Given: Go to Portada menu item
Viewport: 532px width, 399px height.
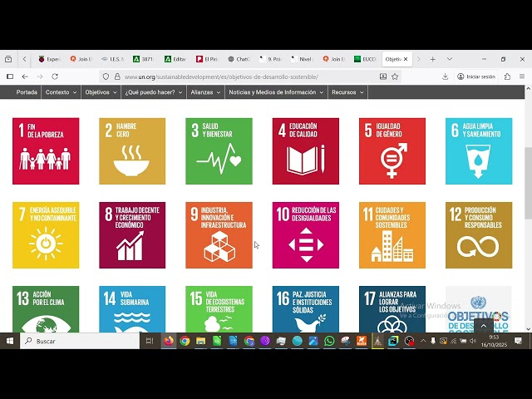Looking at the screenshot, I should click(27, 92).
